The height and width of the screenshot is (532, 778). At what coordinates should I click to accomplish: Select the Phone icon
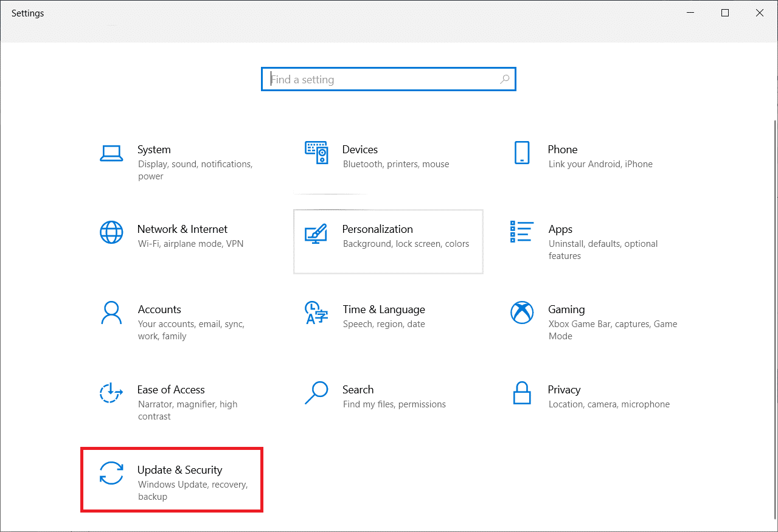522,153
